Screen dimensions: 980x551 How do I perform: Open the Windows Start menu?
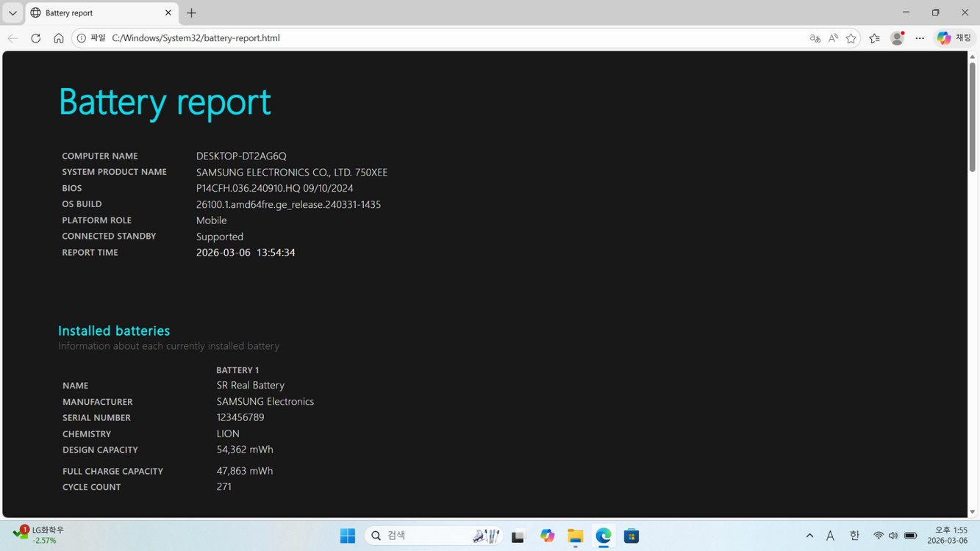(348, 536)
